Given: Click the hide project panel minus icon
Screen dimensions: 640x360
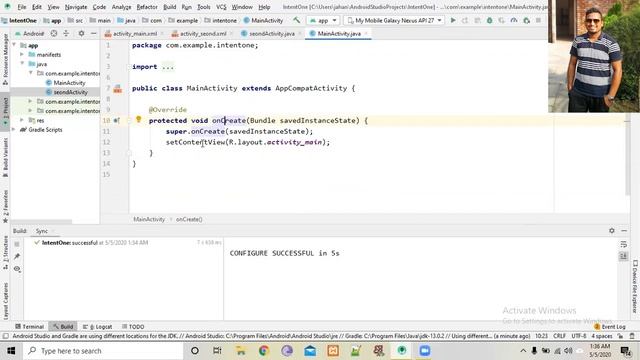Looking at the screenshot, I should 93,33.
